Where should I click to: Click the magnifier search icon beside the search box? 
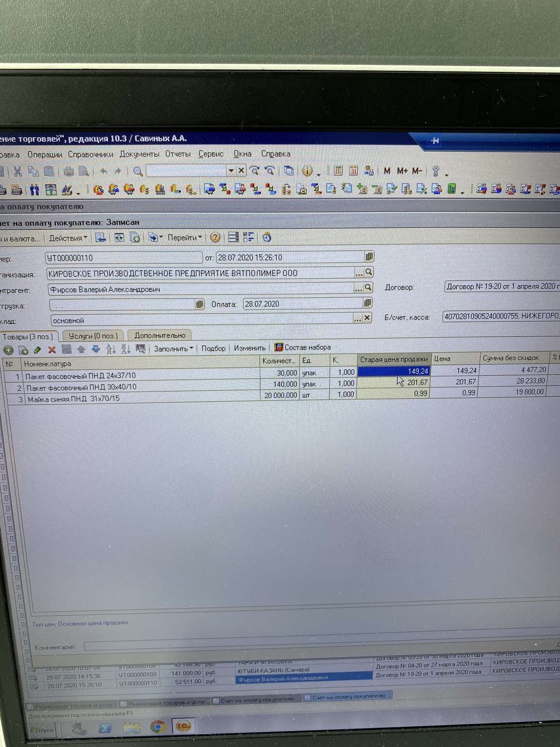click(x=138, y=171)
